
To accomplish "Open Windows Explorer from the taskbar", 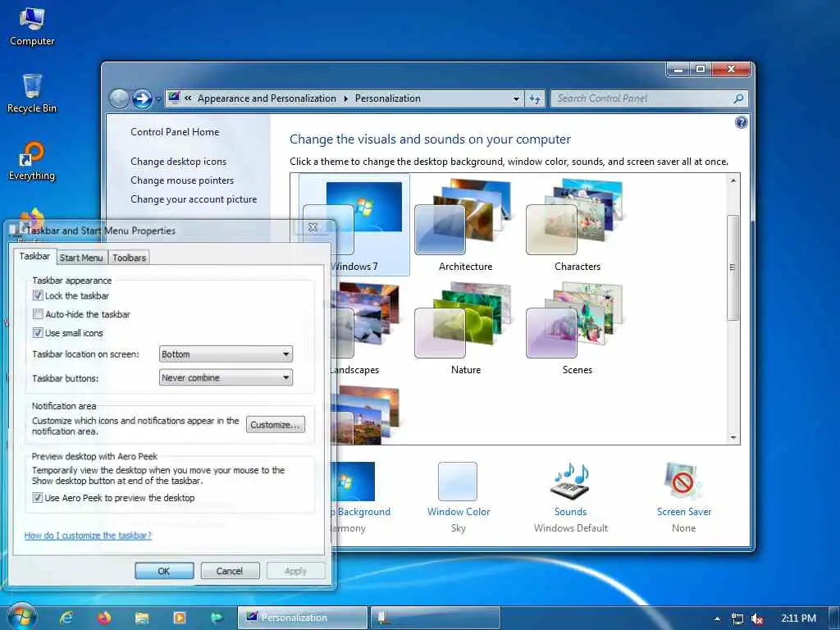I will tap(141, 618).
